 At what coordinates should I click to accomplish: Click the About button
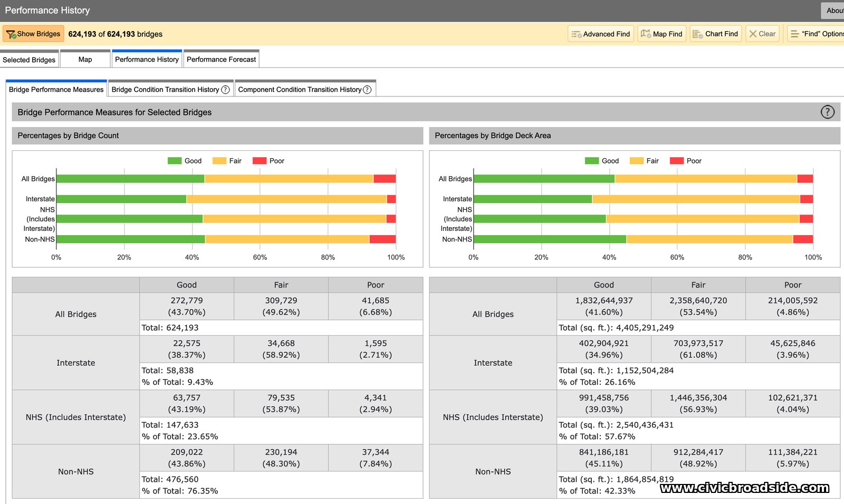(x=832, y=11)
